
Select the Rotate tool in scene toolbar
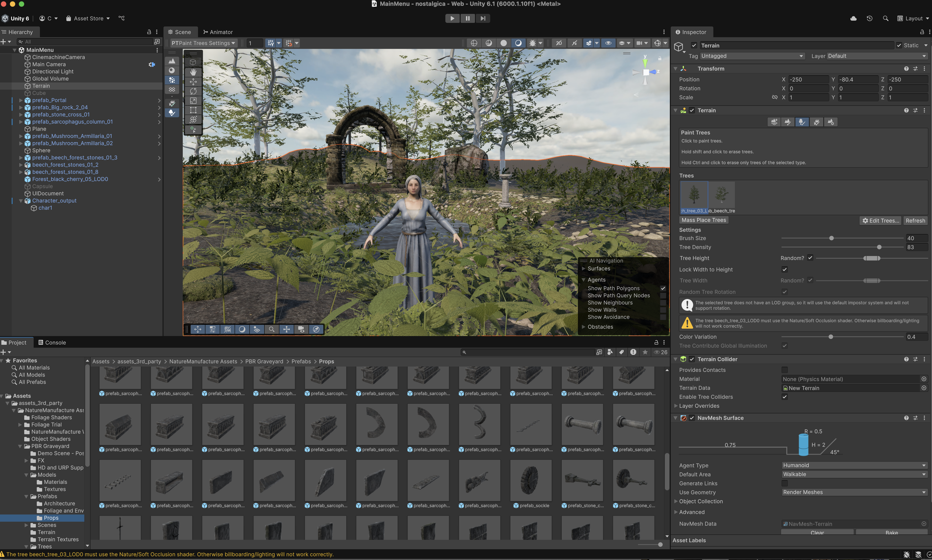(193, 91)
